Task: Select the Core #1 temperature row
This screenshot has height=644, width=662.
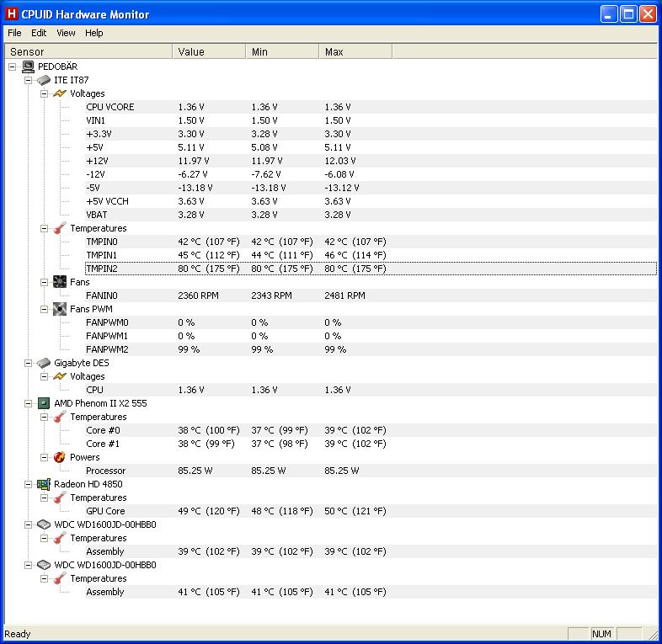Action: coord(371,444)
